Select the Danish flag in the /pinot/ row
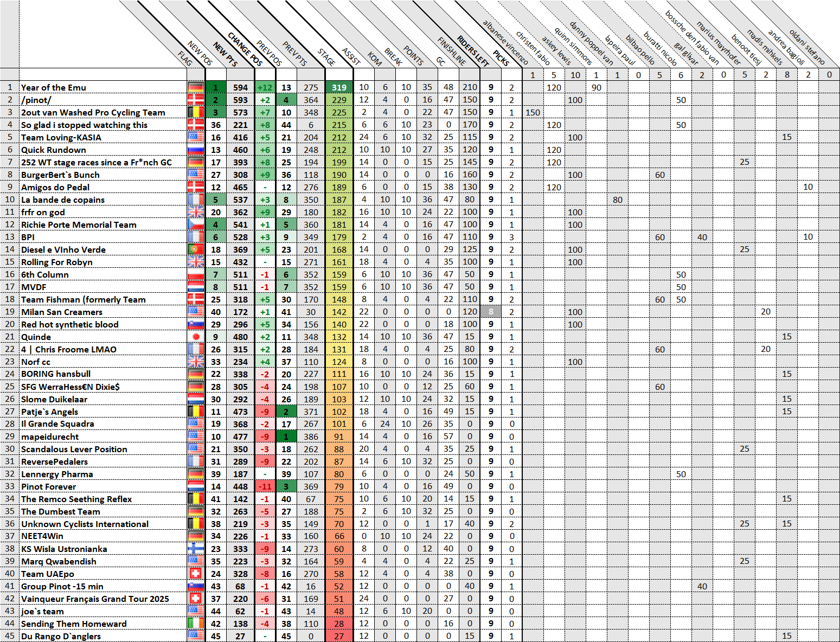This screenshot has width=840, height=642. pos(196,100)
